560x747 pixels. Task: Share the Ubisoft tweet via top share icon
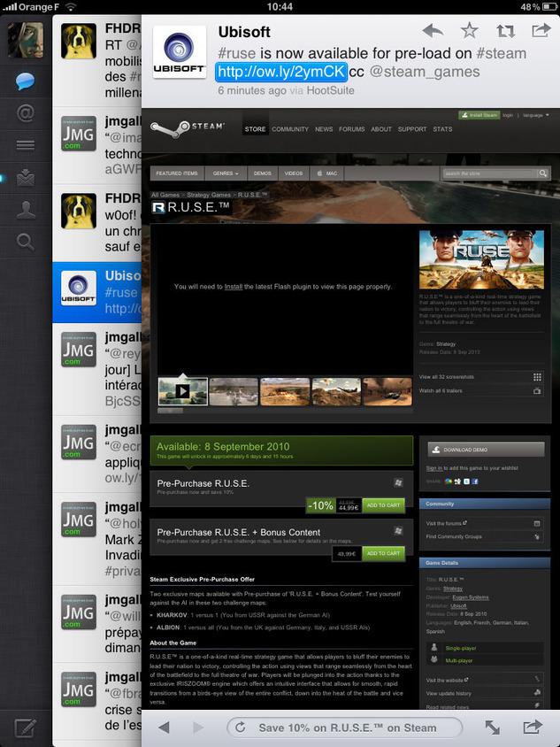pos(541,30)
